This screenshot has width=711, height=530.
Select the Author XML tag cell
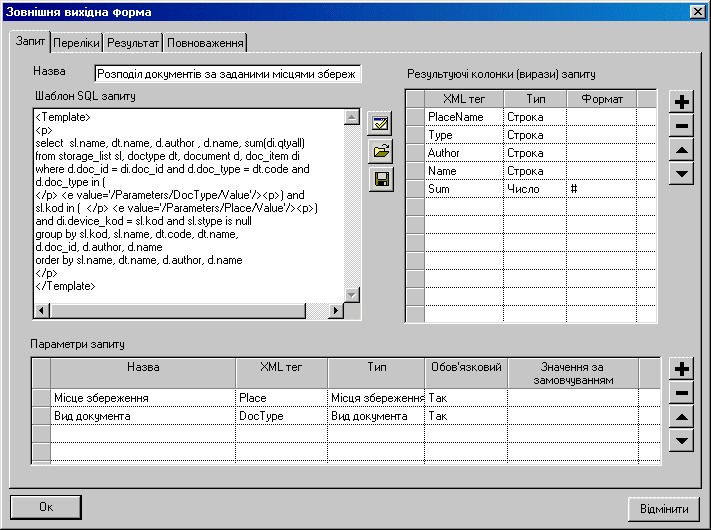point(464,153)
